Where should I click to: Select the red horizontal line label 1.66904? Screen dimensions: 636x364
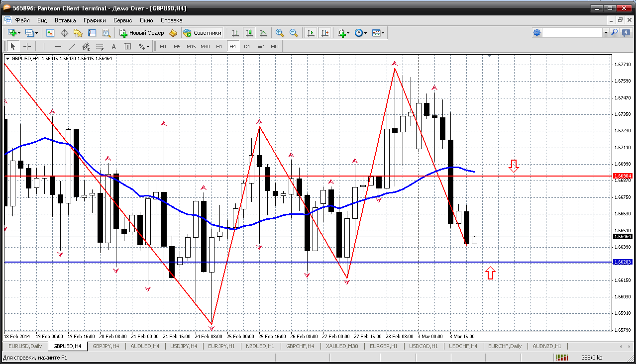623,176
